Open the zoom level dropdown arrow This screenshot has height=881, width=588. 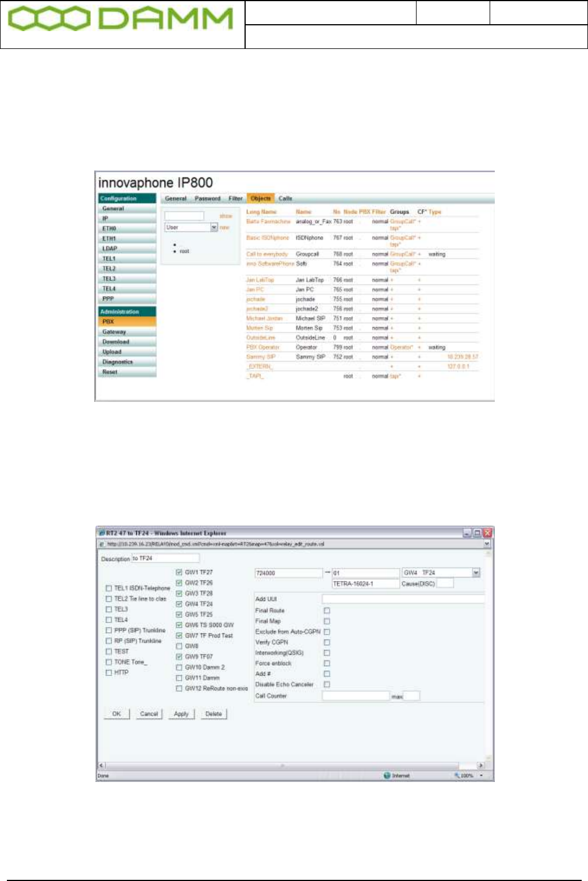tap(481, 776)
